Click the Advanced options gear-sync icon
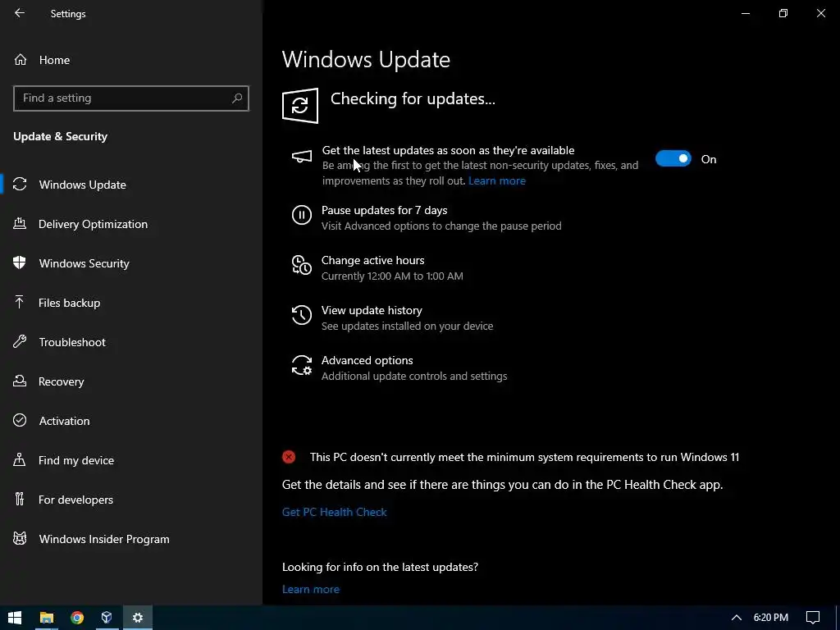 pos(302,365)
